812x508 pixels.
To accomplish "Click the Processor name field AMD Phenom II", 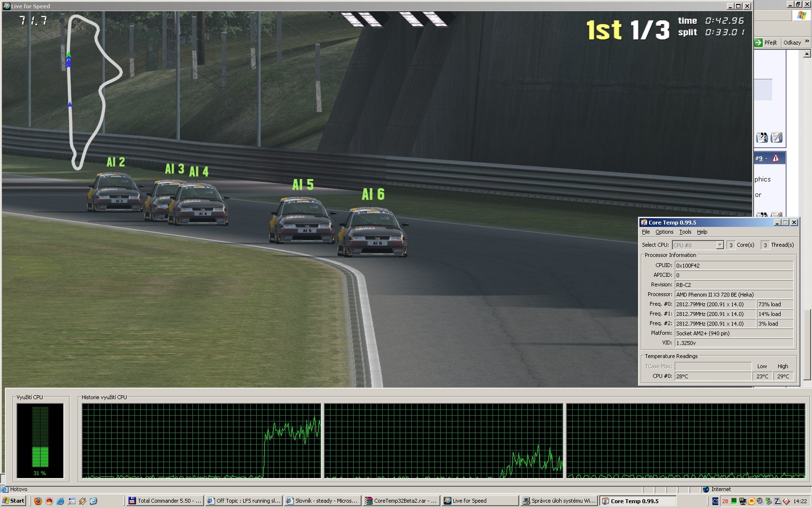I will point(734,295).
